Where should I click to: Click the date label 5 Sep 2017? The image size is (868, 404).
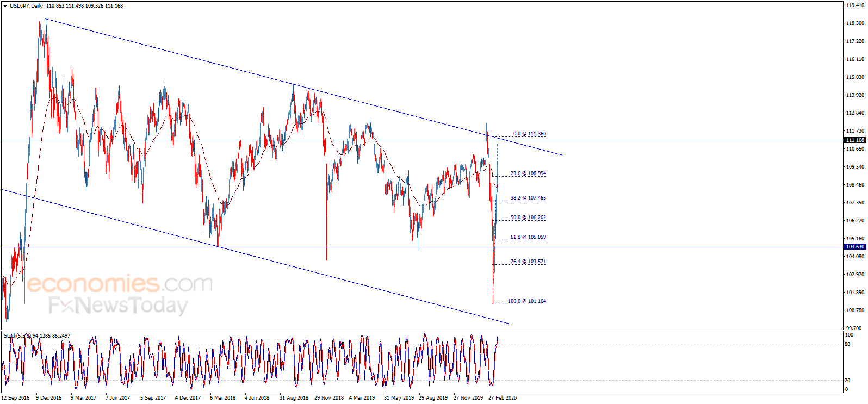click(x=153, y=397)
